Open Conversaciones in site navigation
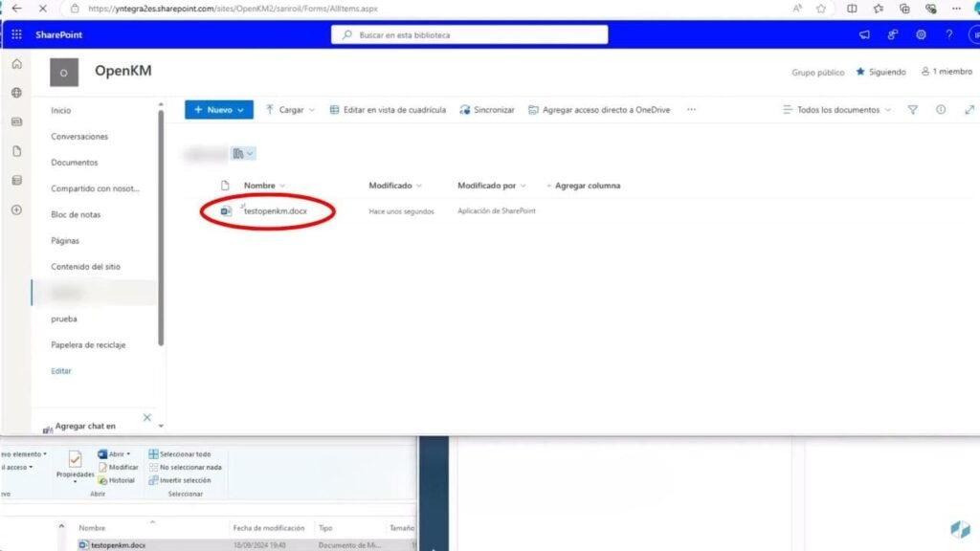 (x=79, y=136)
